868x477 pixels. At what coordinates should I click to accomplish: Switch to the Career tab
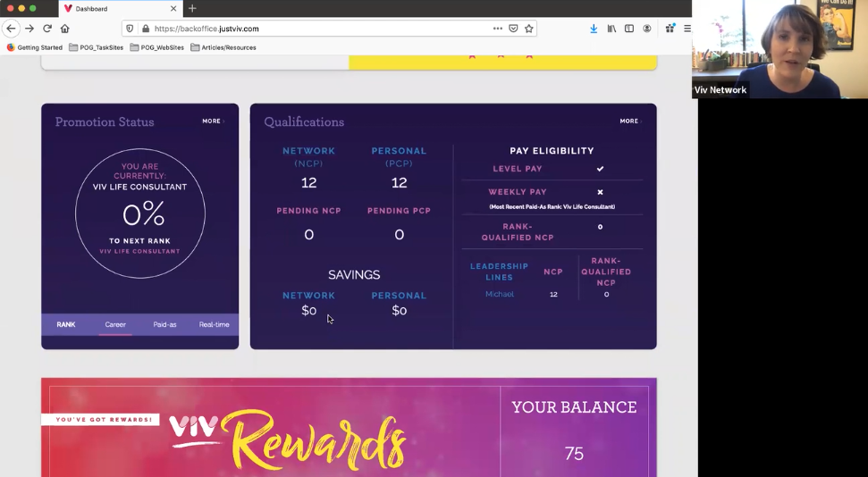point(115,325)
